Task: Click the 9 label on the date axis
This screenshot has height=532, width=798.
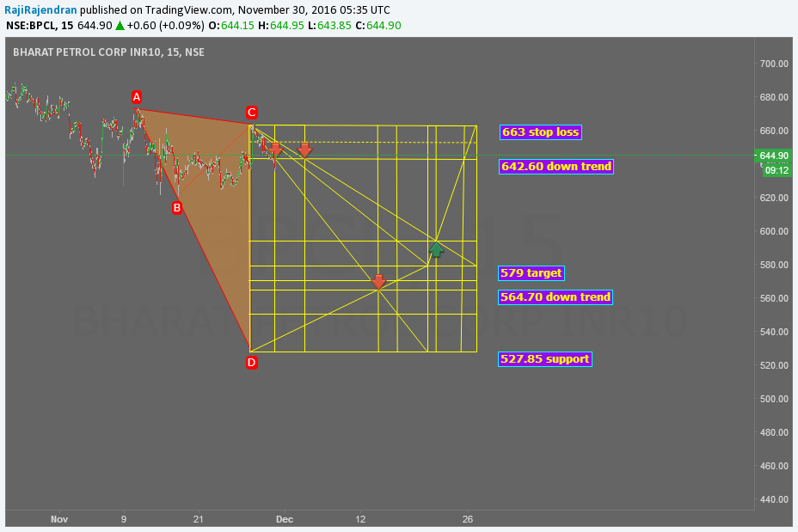Action: tap(124, 519)
